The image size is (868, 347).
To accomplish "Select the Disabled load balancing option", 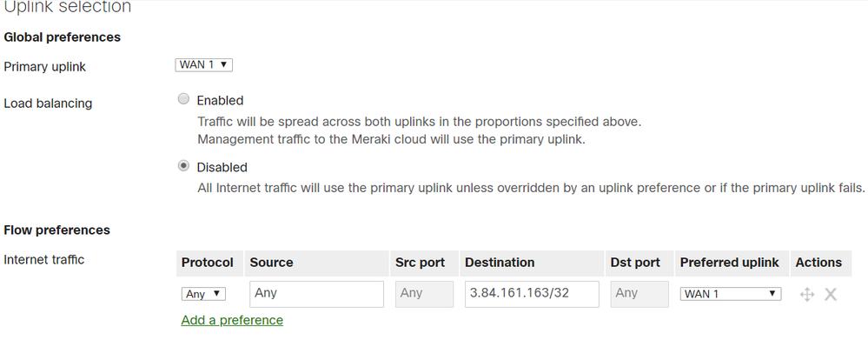I will point(183,166).
